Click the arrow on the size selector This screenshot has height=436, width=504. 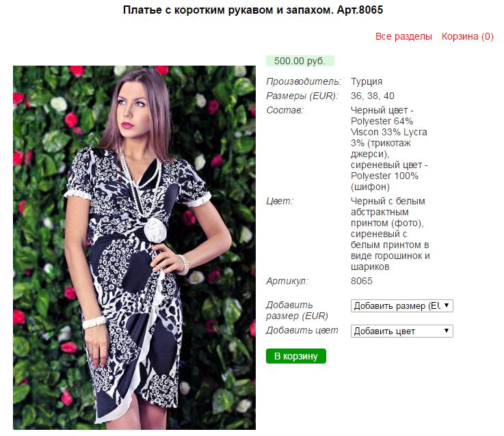click(447, 305)
